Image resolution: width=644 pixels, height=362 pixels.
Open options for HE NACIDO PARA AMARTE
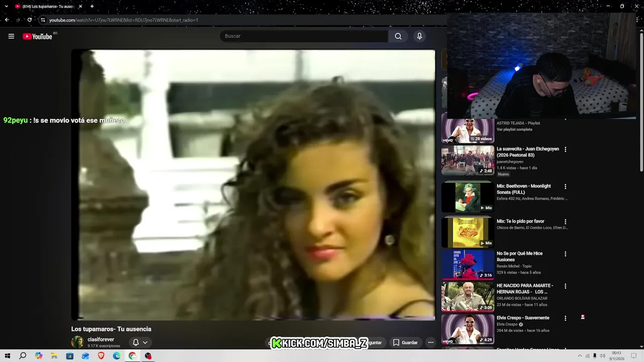coord(565,286)
